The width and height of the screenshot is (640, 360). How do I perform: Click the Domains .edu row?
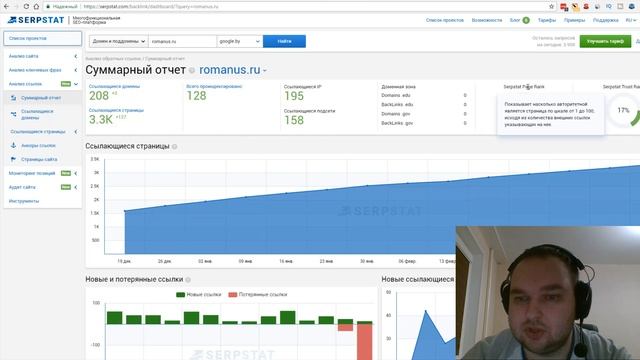point(424,96)
